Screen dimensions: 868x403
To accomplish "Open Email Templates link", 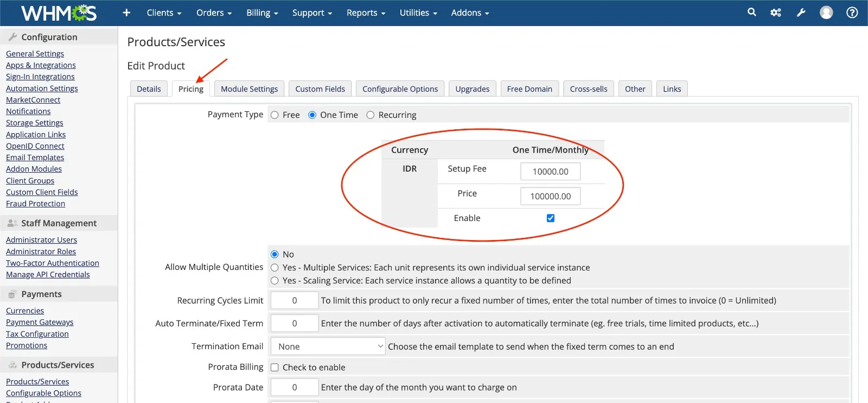I will point(35,158).
